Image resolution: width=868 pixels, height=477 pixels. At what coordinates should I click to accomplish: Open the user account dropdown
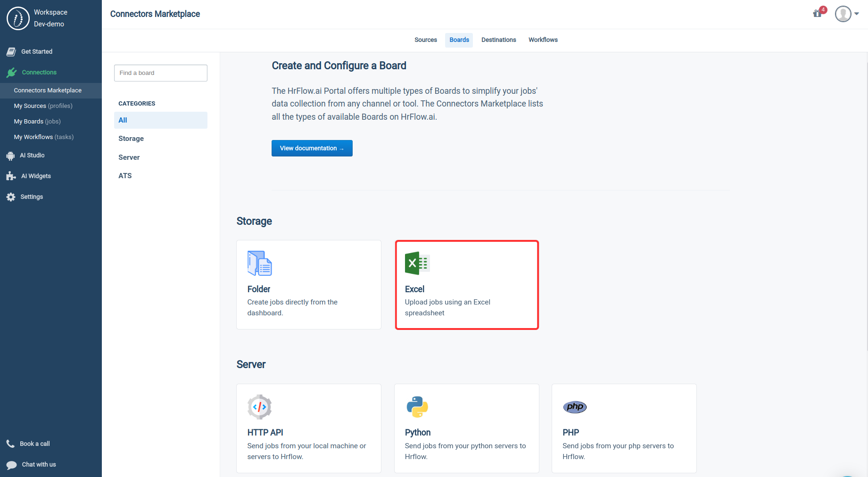(847, 14)
